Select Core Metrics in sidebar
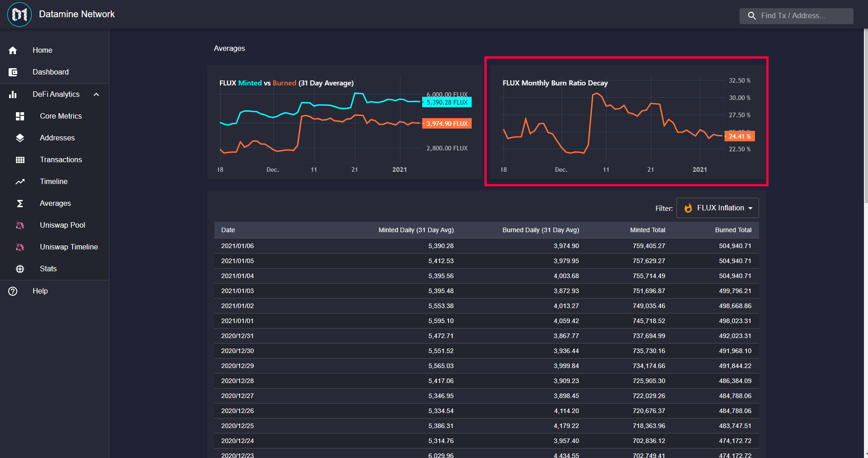The width and height of the screenshot is (868, 458). 54,116
